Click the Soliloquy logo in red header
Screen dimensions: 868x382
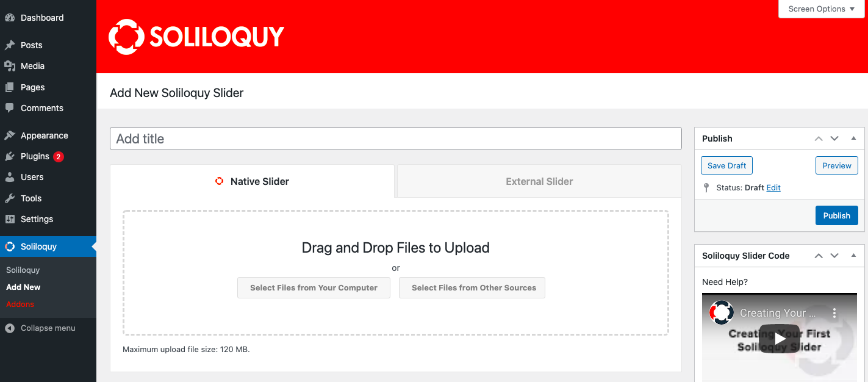coord(196,37)
